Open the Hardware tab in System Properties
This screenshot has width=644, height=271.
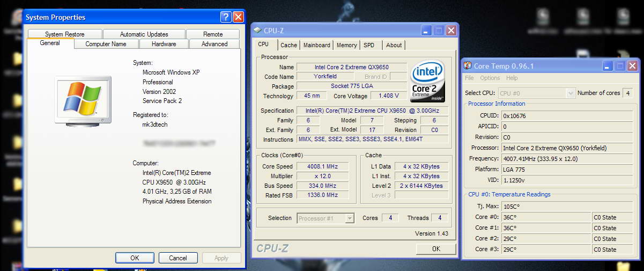click(164, 44)
